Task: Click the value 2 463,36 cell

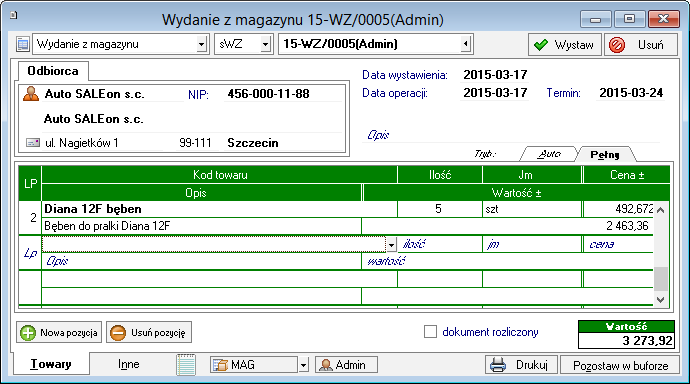Action: (x=507, y=226)
